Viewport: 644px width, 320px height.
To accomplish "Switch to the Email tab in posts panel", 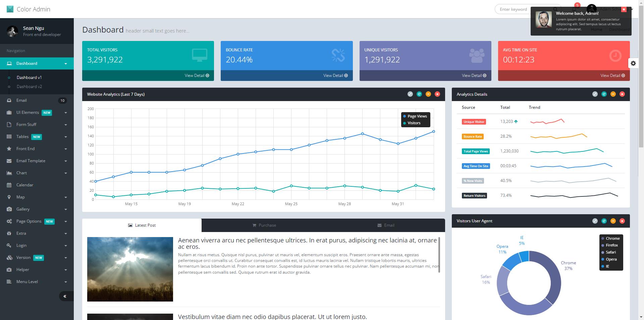I will pos(386,225).
